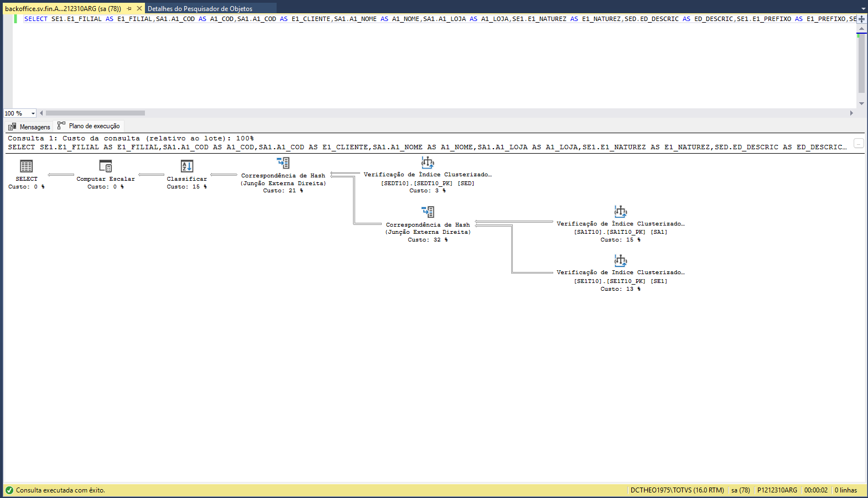Open the Mensagens results tab
The height and width of the screenshot is (498, 868).
pos(29,127)
